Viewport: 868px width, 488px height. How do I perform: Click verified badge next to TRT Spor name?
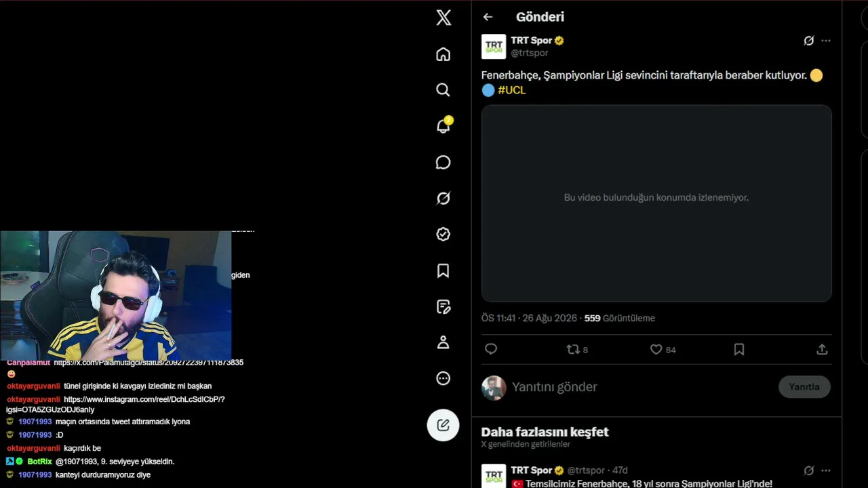tap(559, 41)
